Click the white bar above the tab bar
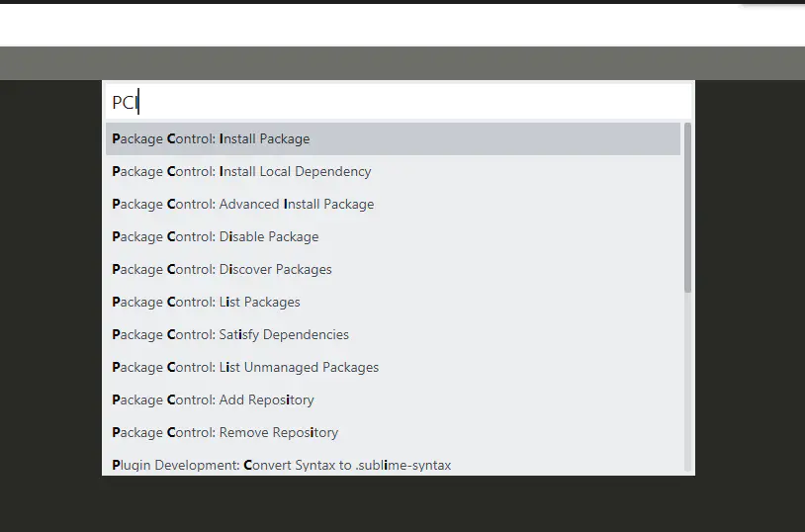The height and width of the screenshot is (532, 805). pos(396,26)
